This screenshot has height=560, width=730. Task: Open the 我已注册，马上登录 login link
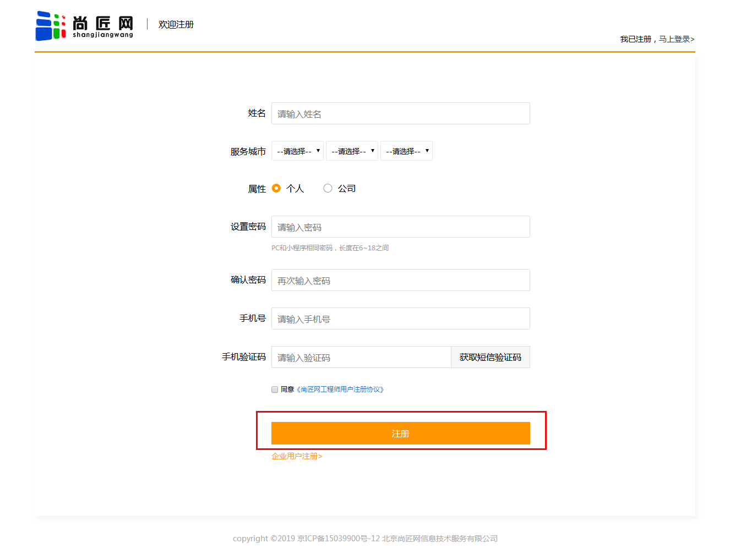(x=657, y=39)
